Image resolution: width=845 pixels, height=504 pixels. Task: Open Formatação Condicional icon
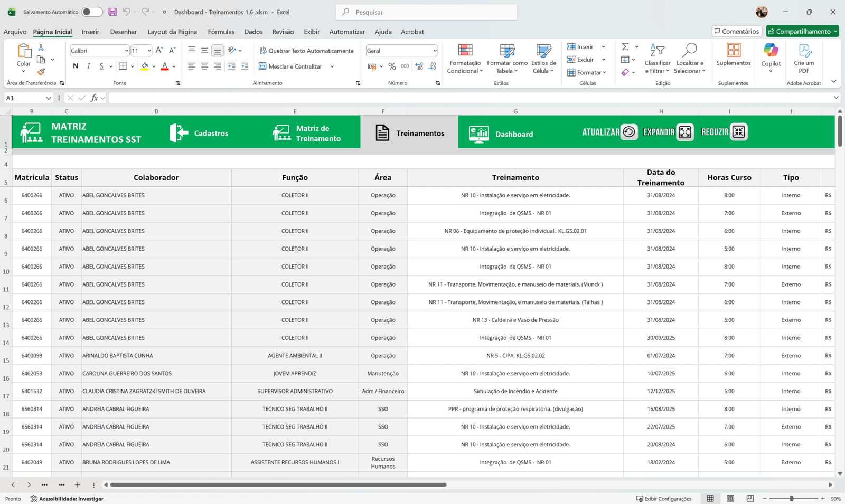pos(465,59)
